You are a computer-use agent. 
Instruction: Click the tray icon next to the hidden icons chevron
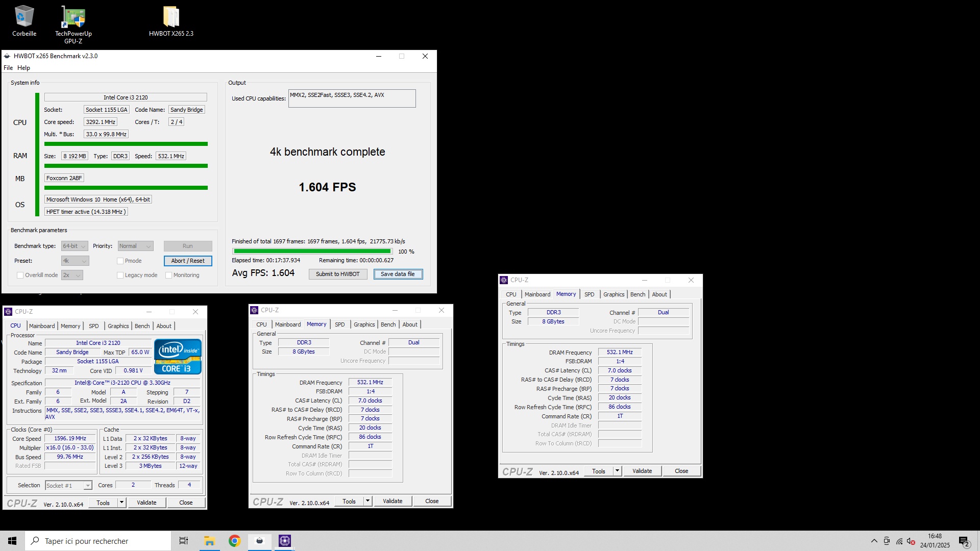887,541
